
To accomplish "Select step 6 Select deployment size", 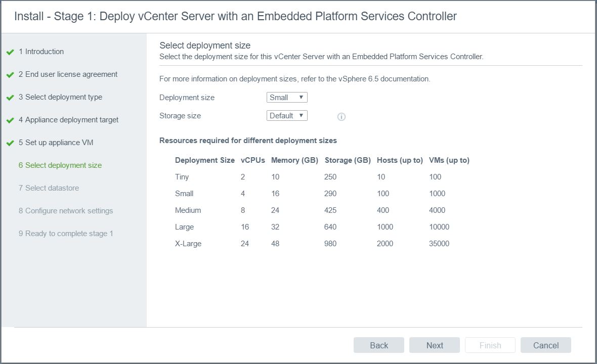I will (x=60, y=165).
